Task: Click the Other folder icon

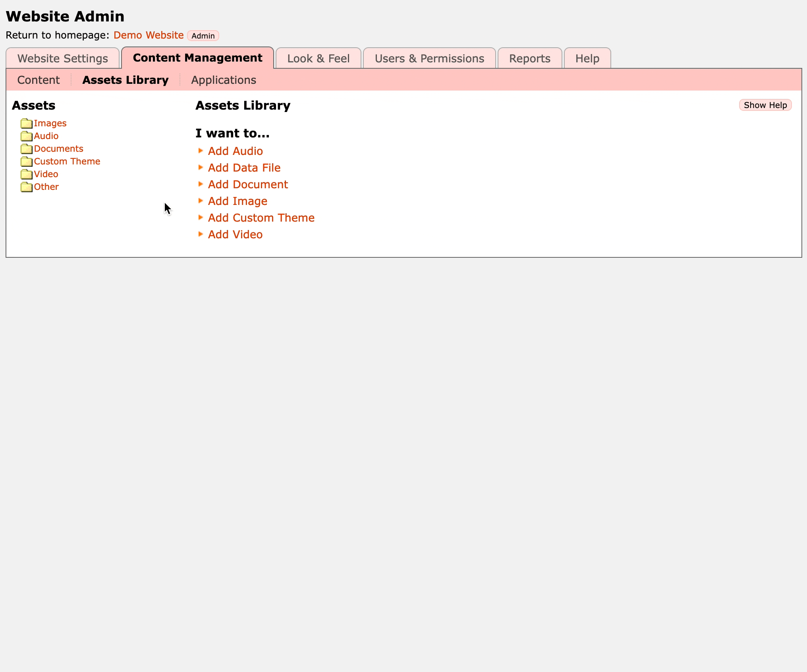Action: pos(26,187)
